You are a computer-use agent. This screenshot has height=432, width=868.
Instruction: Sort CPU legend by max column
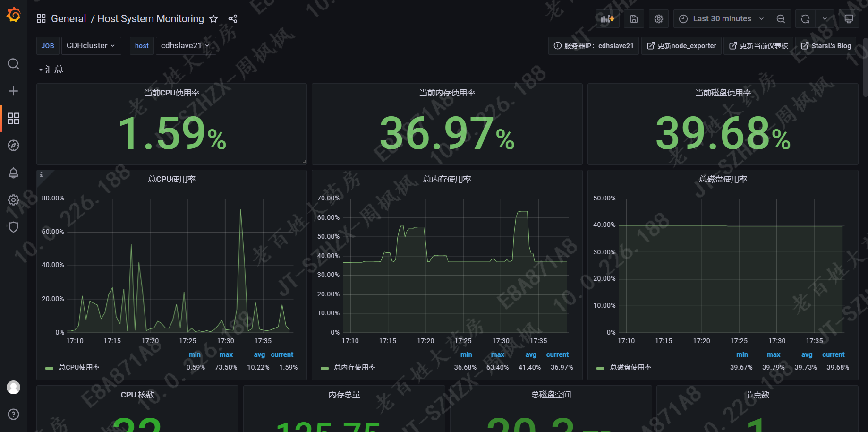pyautogui.click(x=226, y=354)
